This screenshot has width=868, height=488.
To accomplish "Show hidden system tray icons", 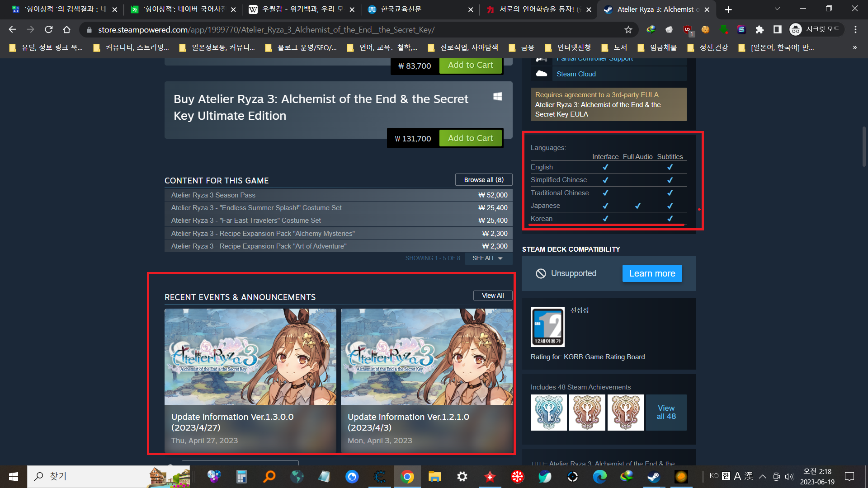I will [763, 476].
